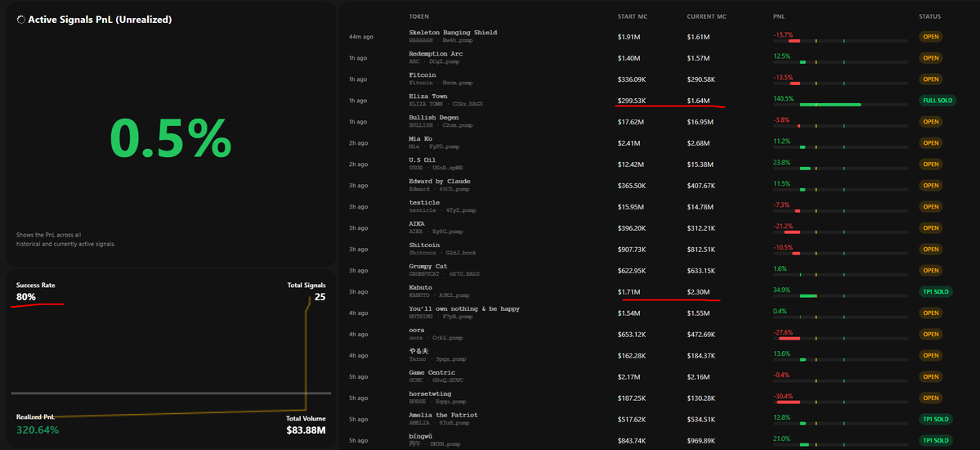Click the $1.64M current market cap
Viewport: 980px width, 450px height.
(698, 100)
